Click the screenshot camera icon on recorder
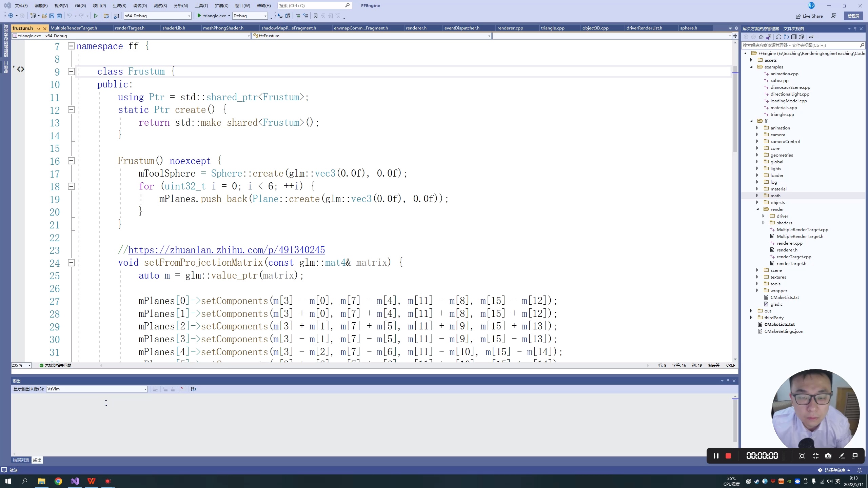Screen dimensions: 868x488 tap(828, 456)
